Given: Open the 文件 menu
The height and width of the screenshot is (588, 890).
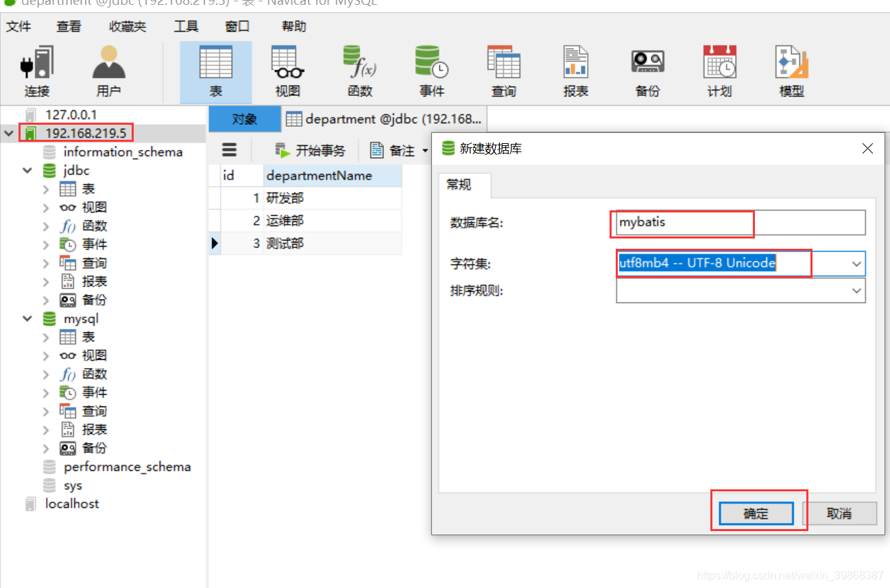Looking at the screenshot, I should (x=19, y=27).
